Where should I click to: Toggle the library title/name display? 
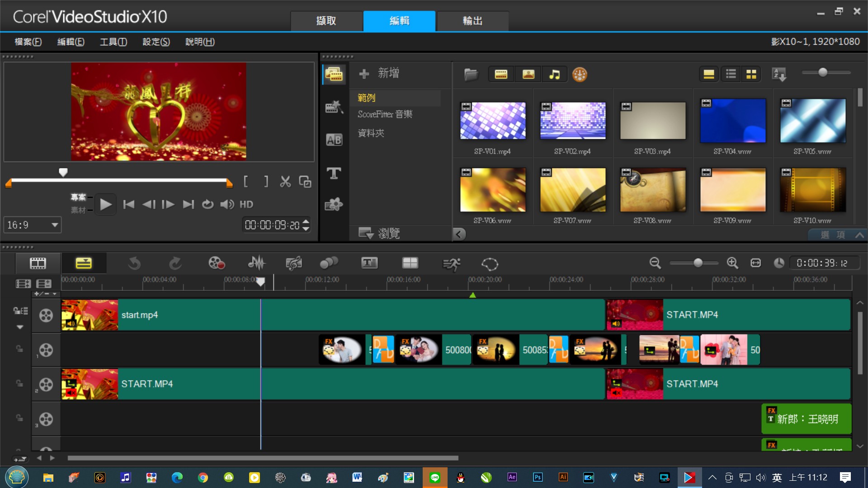pos(709,74)
